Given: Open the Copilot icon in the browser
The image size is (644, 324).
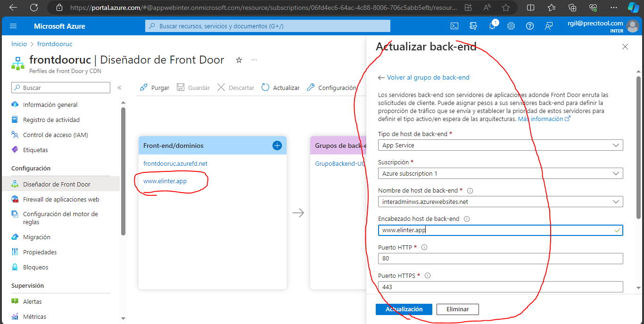Looking at the screenshot, I should 633,8.
